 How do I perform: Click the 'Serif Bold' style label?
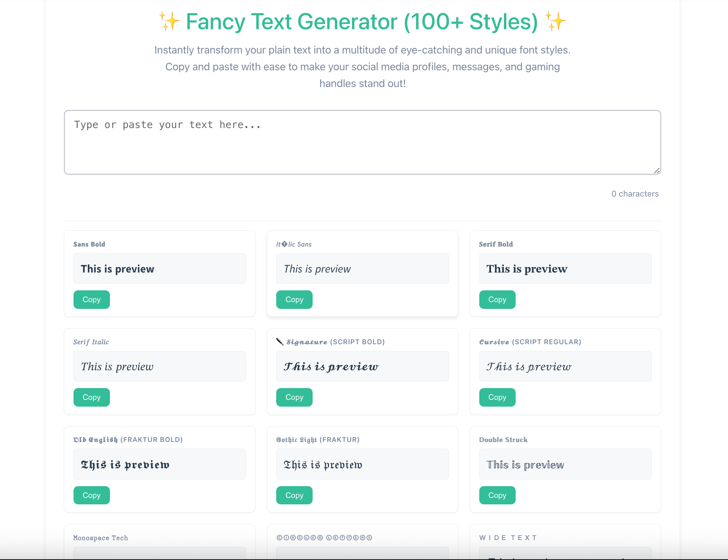[x=496, y=244]
